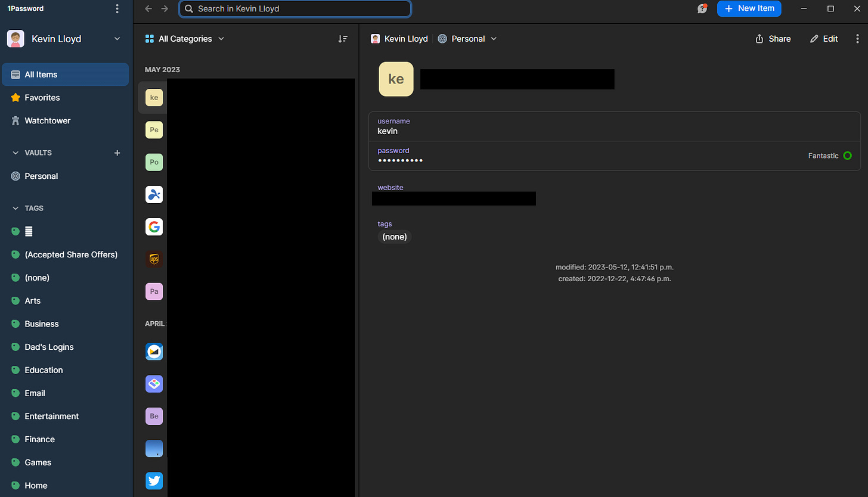
Task: Click the Edit button
Action: coord(824,38)
